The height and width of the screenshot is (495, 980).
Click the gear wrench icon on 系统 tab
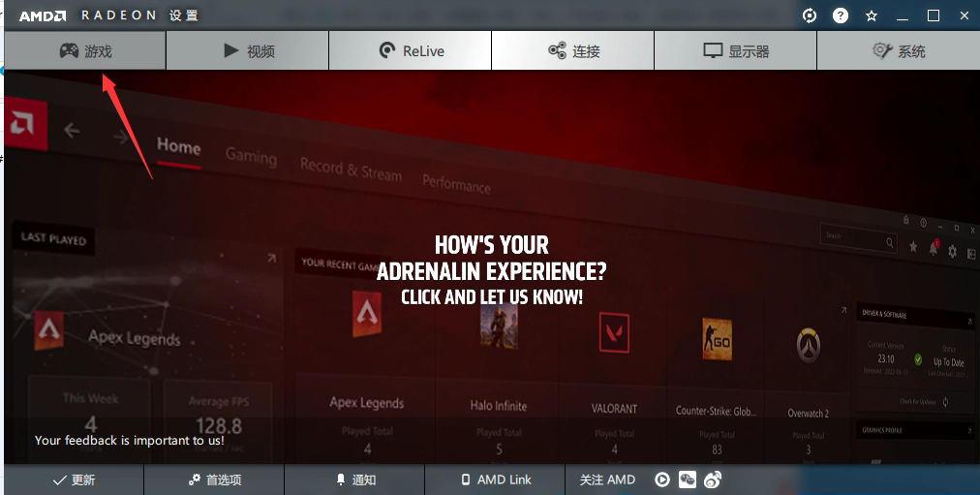[882, 50]
